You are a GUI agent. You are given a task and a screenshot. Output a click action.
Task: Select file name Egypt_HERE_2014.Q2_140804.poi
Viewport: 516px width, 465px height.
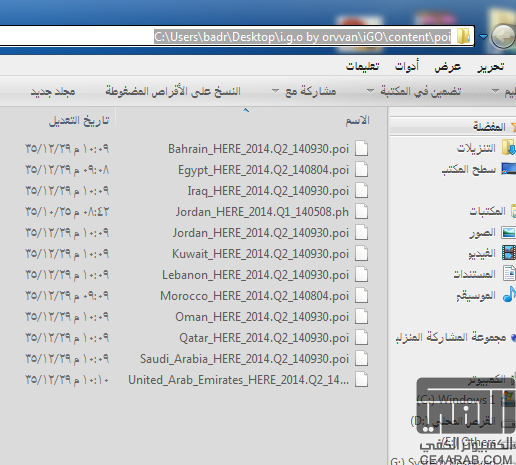pyautogui.click(x=263, y=170)
